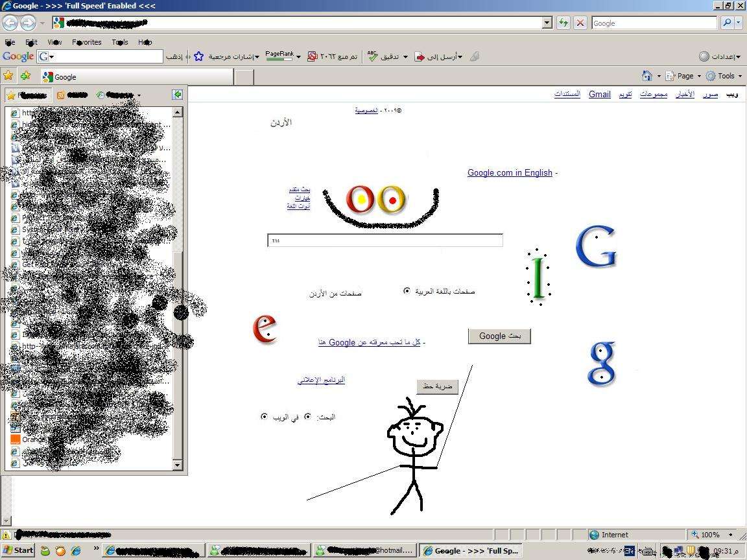Open the الخصوصية privacy link

366,110
